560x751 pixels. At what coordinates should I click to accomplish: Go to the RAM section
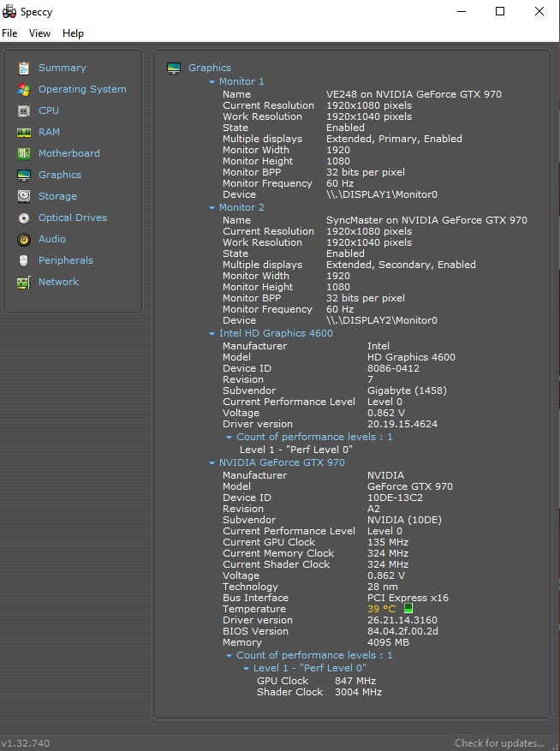(x=49, y=132)
